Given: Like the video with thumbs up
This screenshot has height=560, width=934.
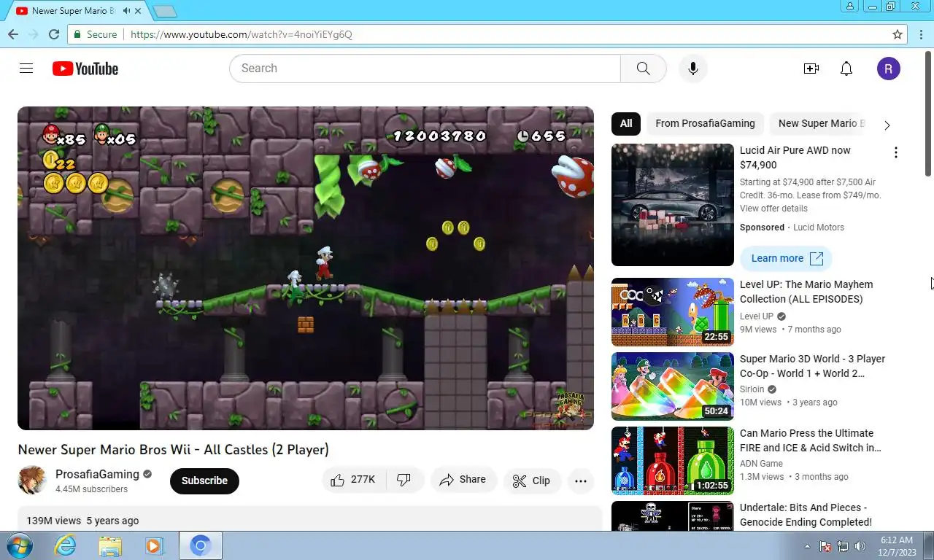Looking at the screenshot, I should (x=353, y=480).
